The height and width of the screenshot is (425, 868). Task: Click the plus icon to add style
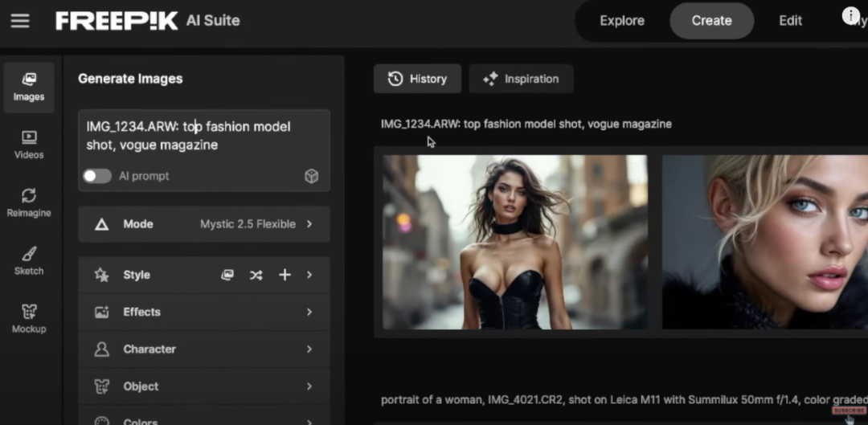pos(285,275)
